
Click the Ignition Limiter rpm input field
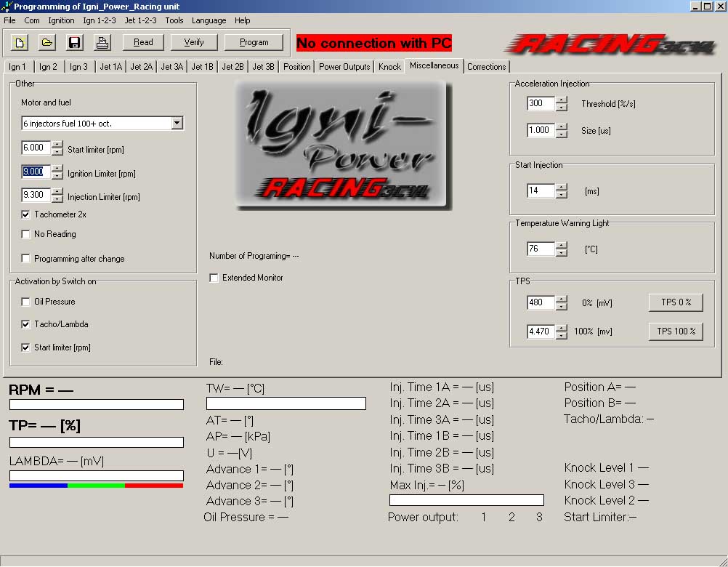point(36,172)
